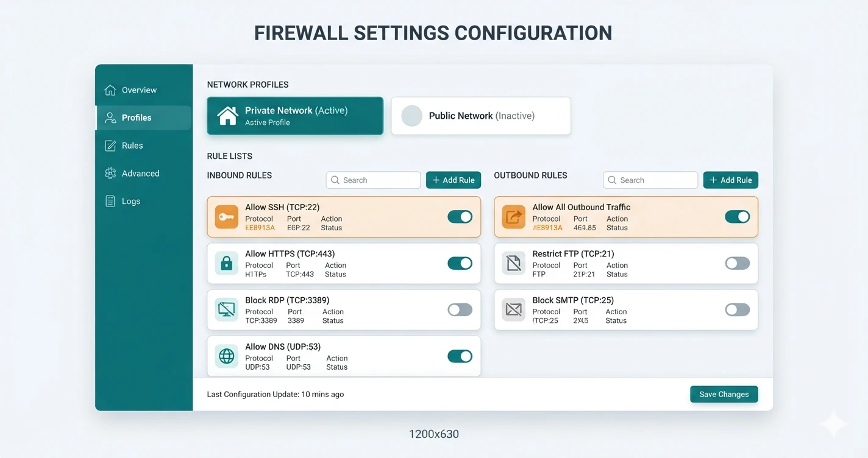Click the NETWORK PROFILES heading
Screen dimensions: 868x458
point(248,85)
